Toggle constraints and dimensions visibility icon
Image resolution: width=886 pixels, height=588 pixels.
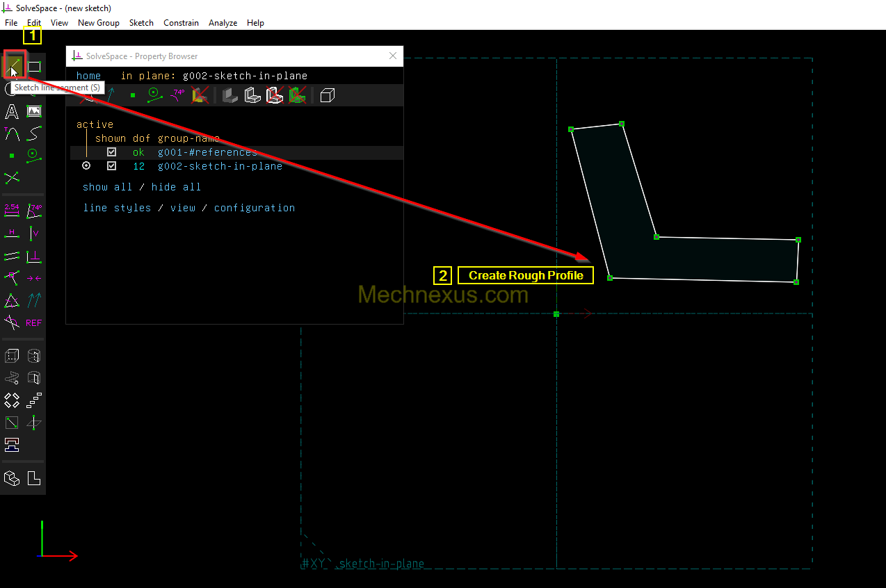click(x=177, y=95)
